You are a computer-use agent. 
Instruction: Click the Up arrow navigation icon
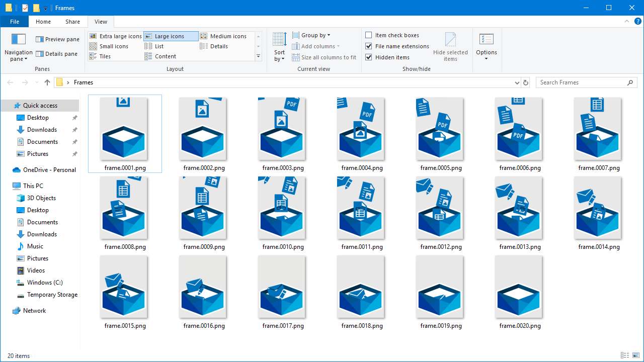point(47,82)
